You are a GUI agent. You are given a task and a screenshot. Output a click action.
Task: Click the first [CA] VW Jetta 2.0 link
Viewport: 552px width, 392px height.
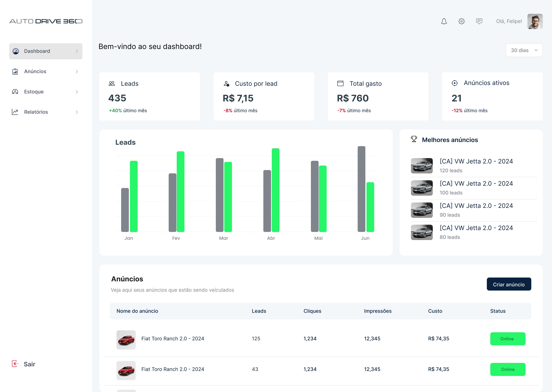pos(476,161)
